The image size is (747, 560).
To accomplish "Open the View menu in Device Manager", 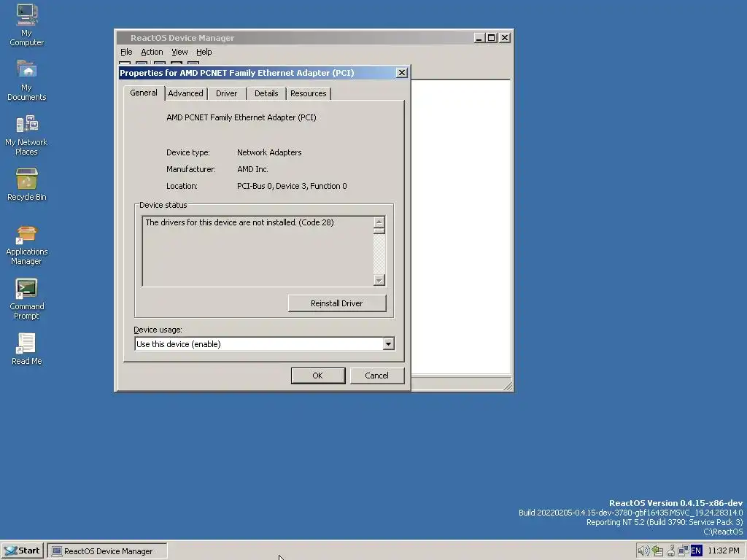I will 179,52.
